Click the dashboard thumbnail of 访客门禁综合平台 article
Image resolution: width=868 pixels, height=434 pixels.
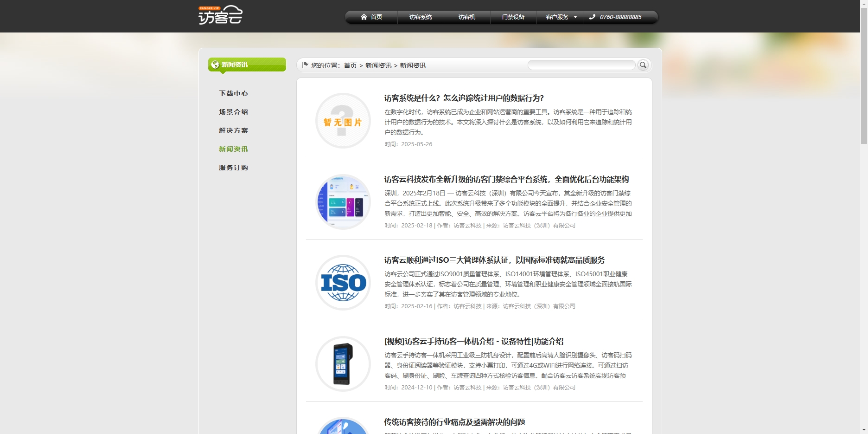pyautogui.click(x=343, y=202)
